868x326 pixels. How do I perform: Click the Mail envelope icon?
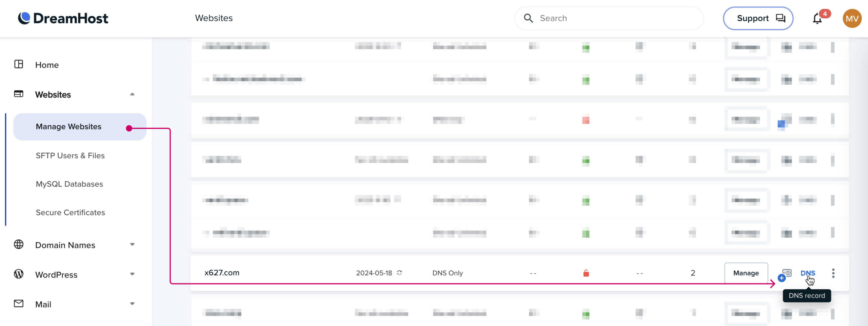pos(19,304)
